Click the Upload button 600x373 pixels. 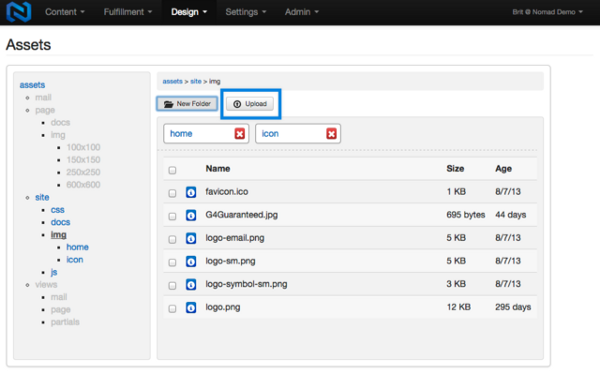tap(250, 104)
